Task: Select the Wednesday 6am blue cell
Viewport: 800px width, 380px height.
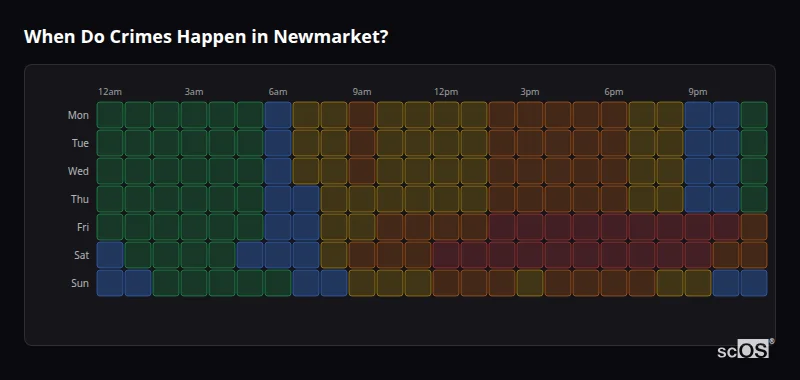Action: point(278,171)
